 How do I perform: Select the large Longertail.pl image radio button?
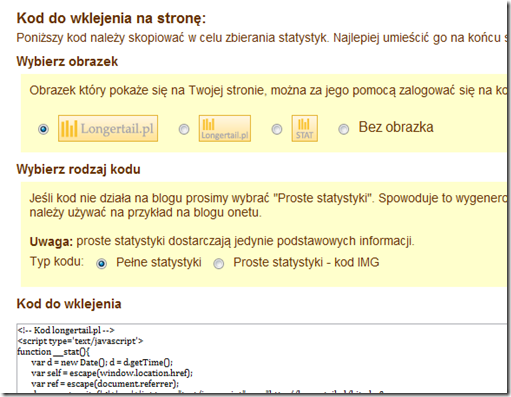[43, 129]
